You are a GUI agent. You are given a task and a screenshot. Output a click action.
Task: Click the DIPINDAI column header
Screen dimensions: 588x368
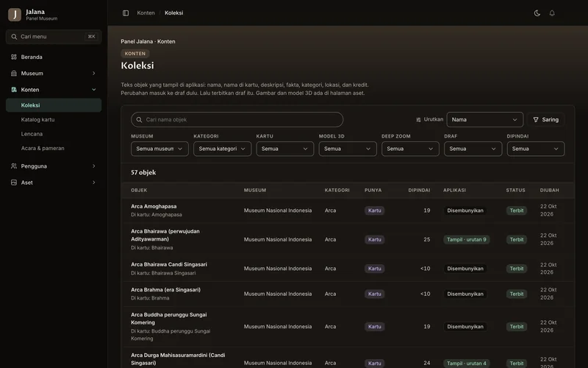click(419, 191)
